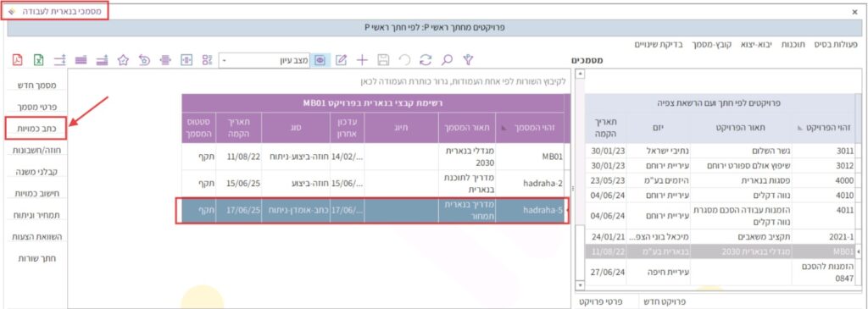868x309 pixels.
Task: Click the פרויקט חדש button
Action: (668, 302)
